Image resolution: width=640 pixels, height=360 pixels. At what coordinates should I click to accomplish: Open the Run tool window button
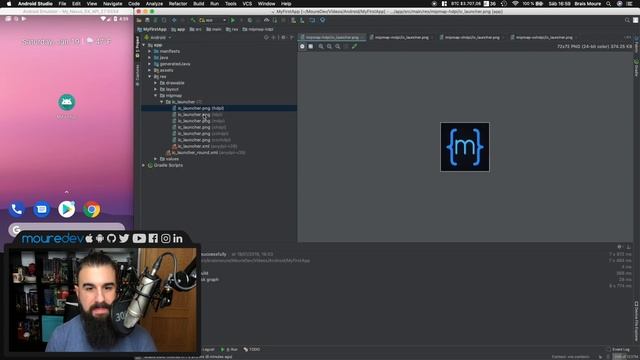tap(229, 349)
